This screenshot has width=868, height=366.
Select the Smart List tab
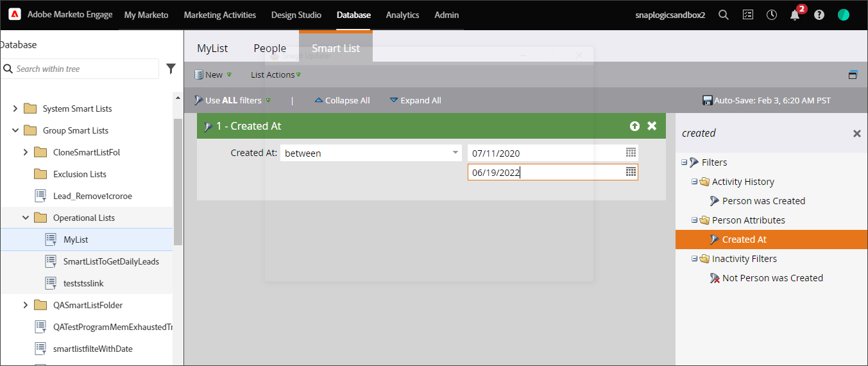tap(336, 48)
